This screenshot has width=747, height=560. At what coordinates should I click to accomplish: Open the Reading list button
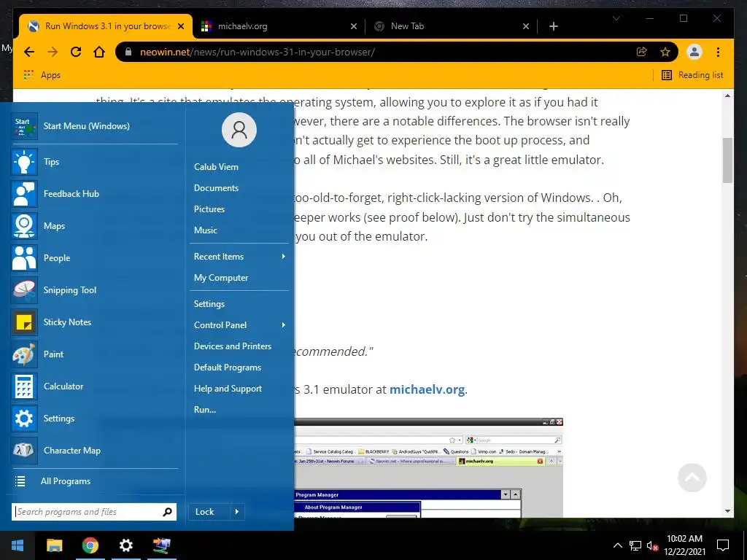[x=692, y=75]
